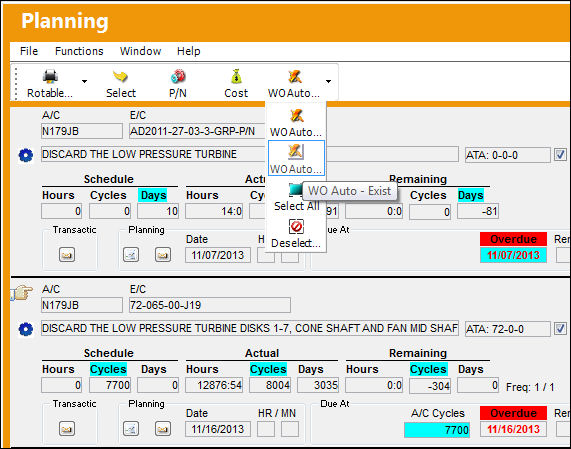571x449 pixels.
Task: Click the ATA: 0-0-0 field
Action: point(507,155)
